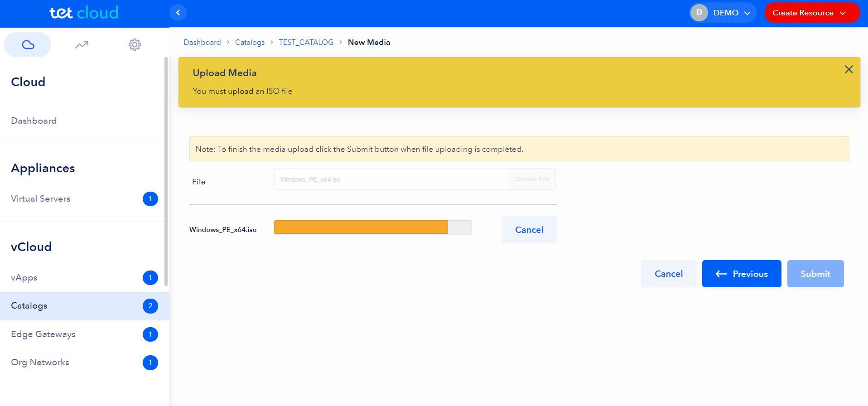The height and width of the screenshot is (406, 868).
Task: Go to Dashboard in the sidebar
Action: 34,121
